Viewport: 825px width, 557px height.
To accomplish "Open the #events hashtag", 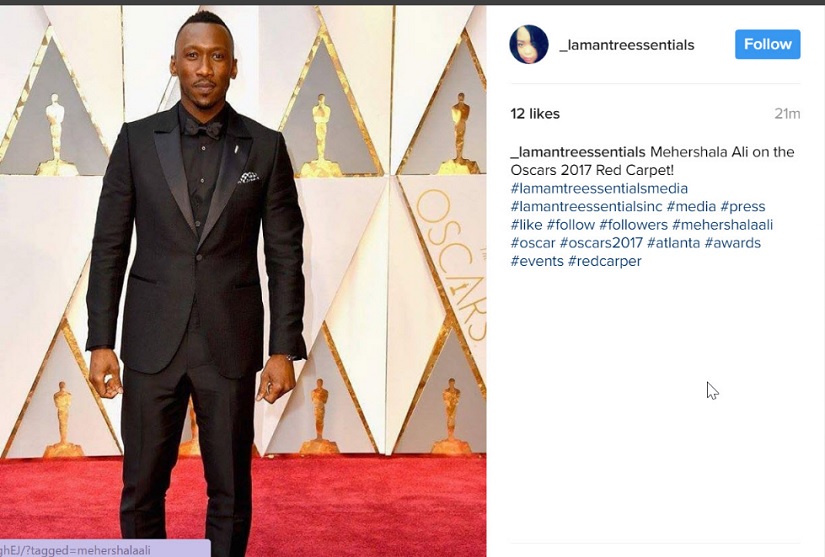I will pos(537,261).
